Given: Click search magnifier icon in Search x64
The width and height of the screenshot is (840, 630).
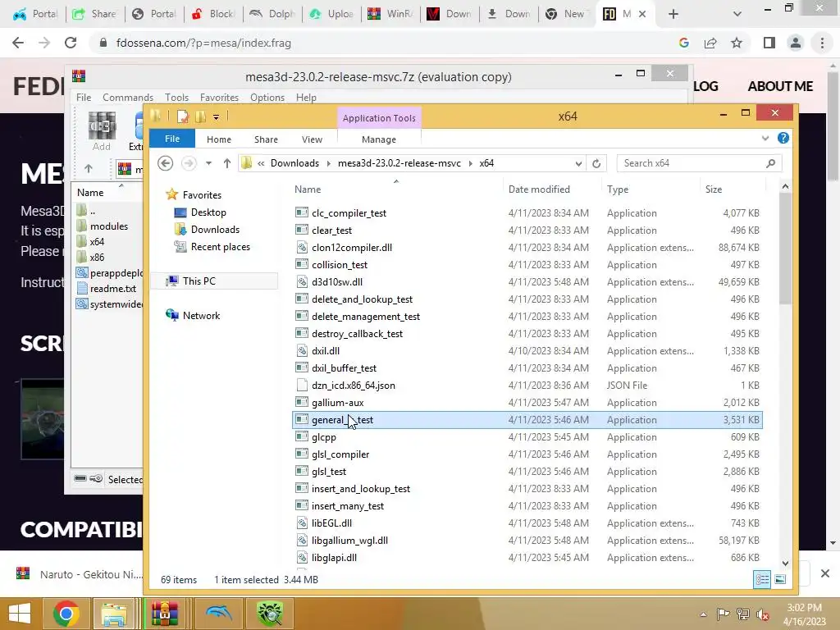Looking at the screenshot, I should (770, 163).
